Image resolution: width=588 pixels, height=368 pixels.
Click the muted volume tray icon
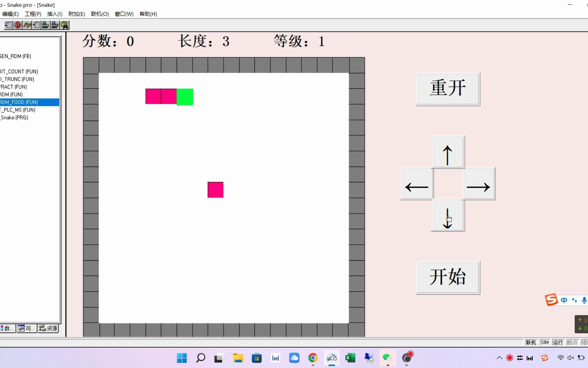[x=571, y=358]
